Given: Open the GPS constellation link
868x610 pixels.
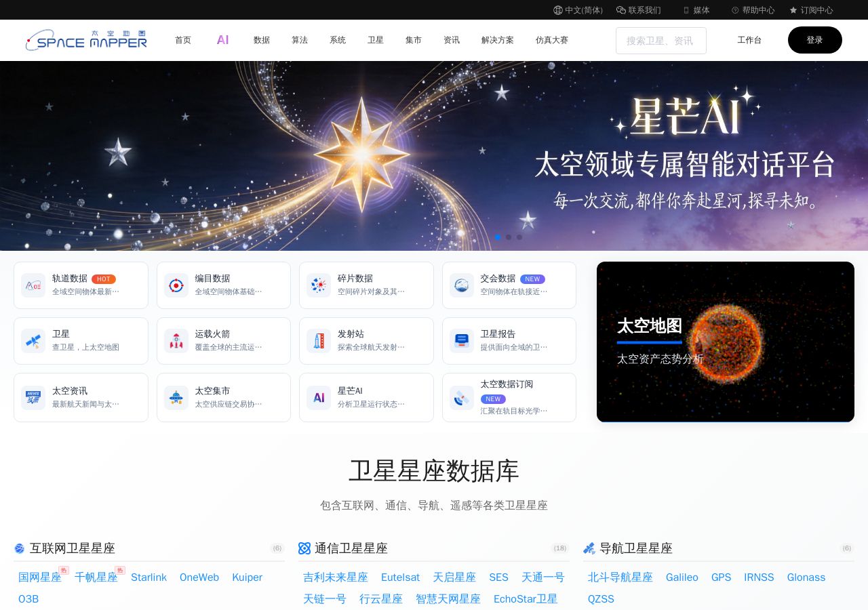Looking at the screenshot, I should point(721,577).
